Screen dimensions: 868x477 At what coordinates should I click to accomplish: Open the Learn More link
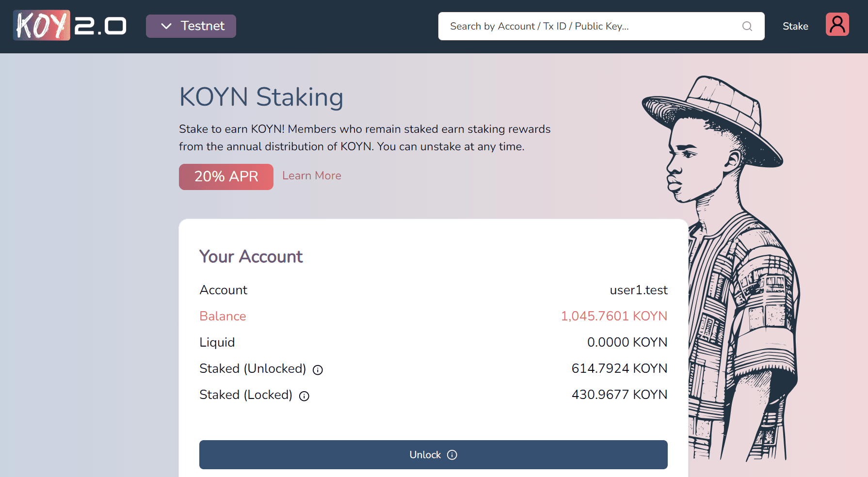point(311,175)
